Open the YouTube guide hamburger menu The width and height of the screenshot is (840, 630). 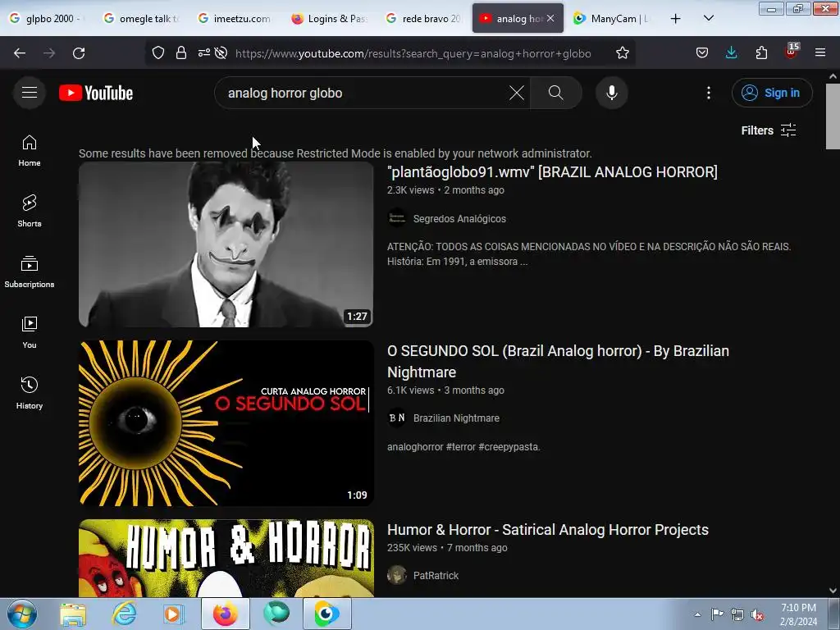coord(30,93)
